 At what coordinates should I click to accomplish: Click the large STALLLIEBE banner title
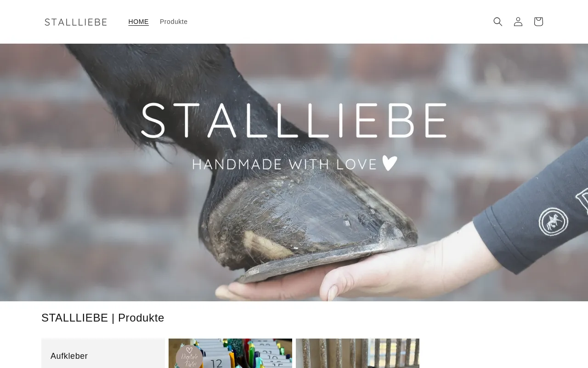pos(294,121)
